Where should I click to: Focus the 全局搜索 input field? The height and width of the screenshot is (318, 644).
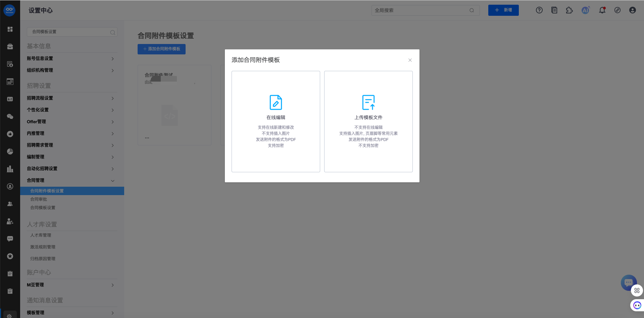coord(426,10)
